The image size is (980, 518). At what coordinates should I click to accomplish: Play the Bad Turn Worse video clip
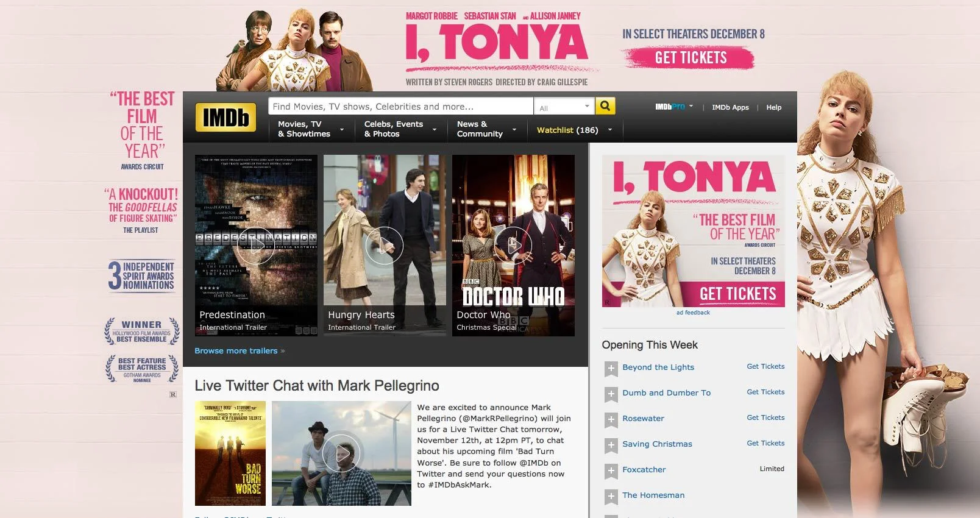(x=341, y=453)
